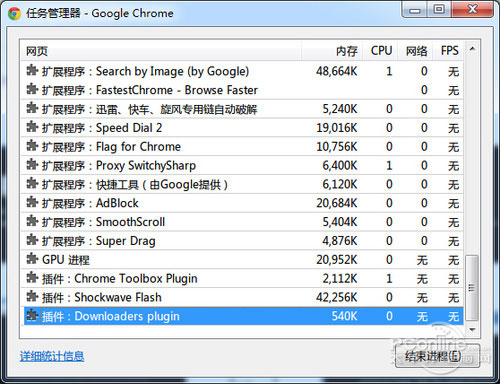Select the FastestChrome - Browse Faster row
The width and height of the screenshot is (500, 384).
[x=242, y=90]
